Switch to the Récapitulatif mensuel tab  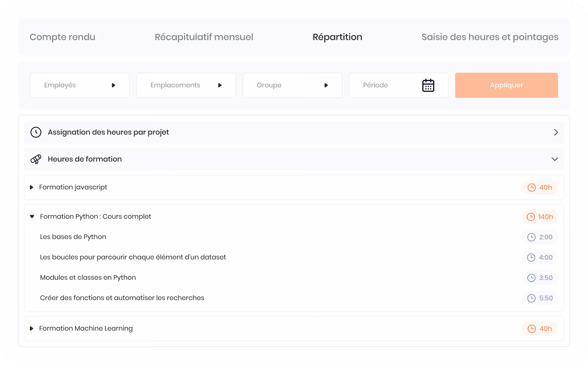[x=204, y=37]
